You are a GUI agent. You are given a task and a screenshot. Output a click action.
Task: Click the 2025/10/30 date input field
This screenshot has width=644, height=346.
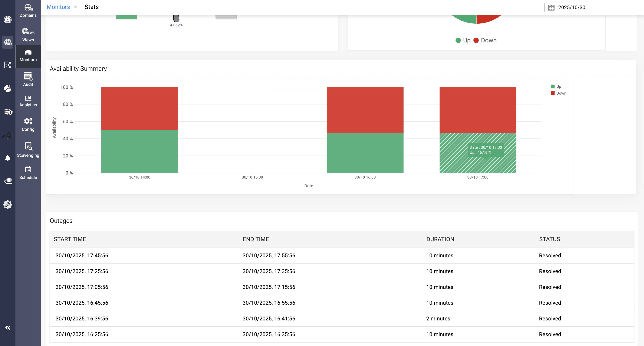(595, 7)
